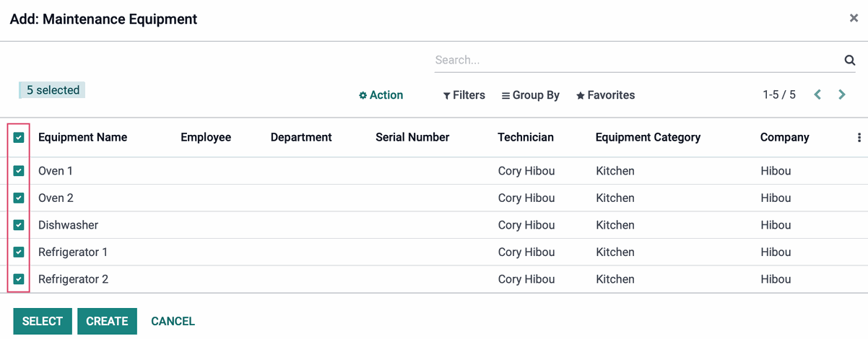868x339 pixels.
Task: Open column options three-dot icon
Action: 859,137
